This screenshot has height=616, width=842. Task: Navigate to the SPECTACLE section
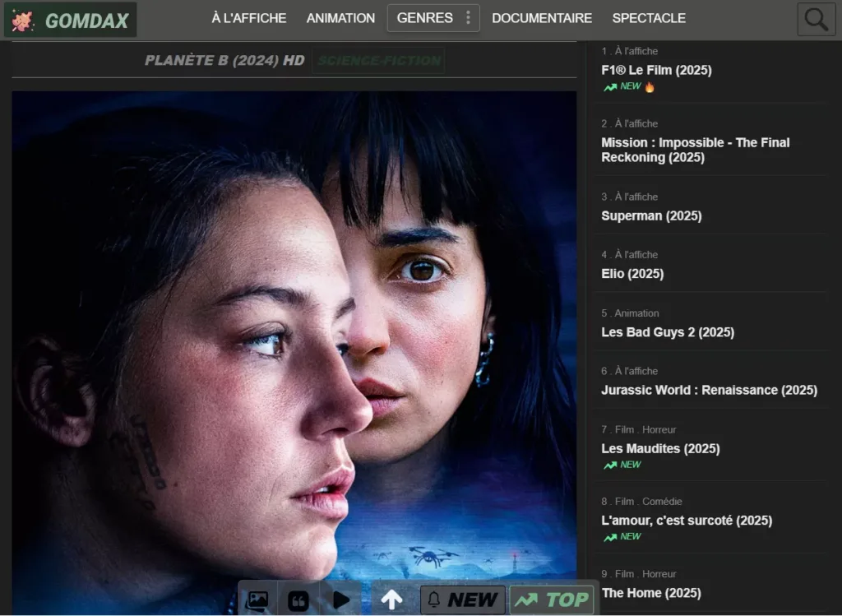[649, 18]
